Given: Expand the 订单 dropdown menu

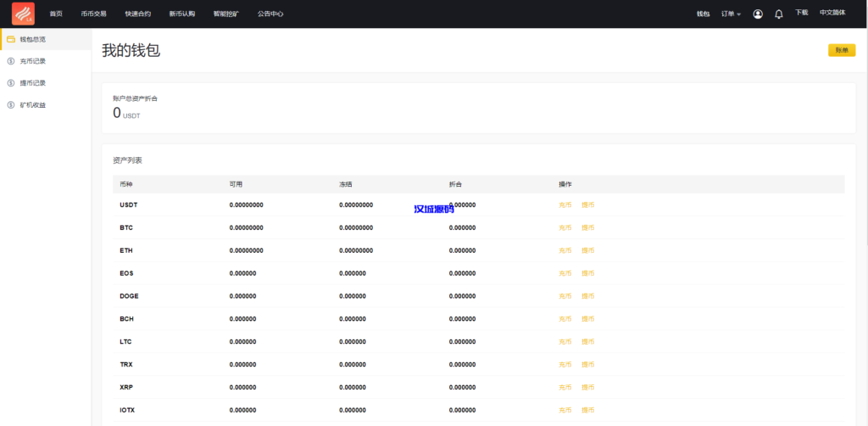Looking at the screenshot, I should (730, 14).
